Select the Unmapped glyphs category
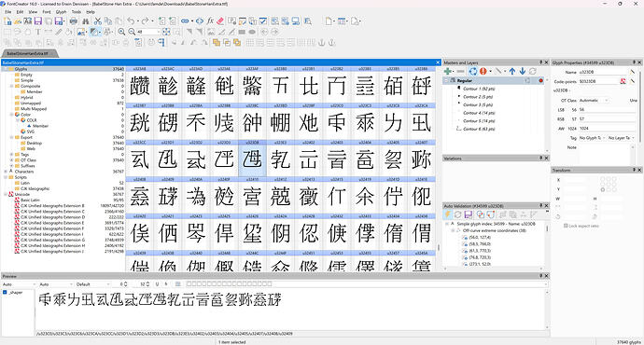 (x=31, y=103)
